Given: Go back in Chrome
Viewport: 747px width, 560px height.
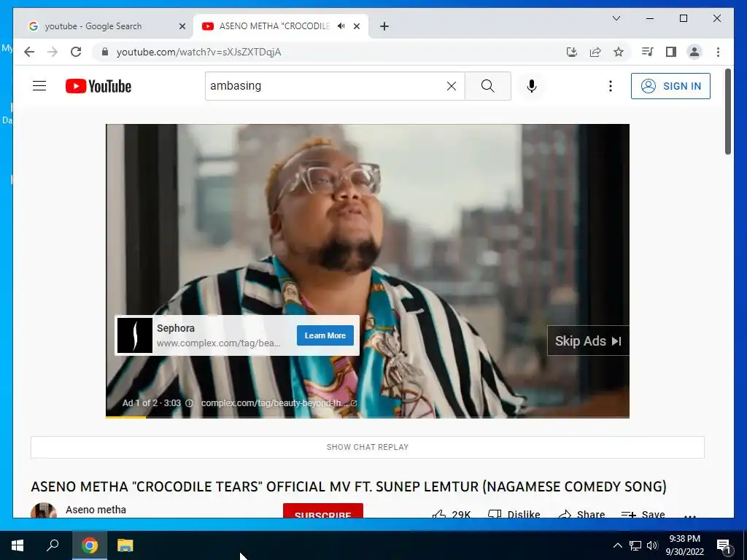Looking at the screenshot, I should click(29, 52).
